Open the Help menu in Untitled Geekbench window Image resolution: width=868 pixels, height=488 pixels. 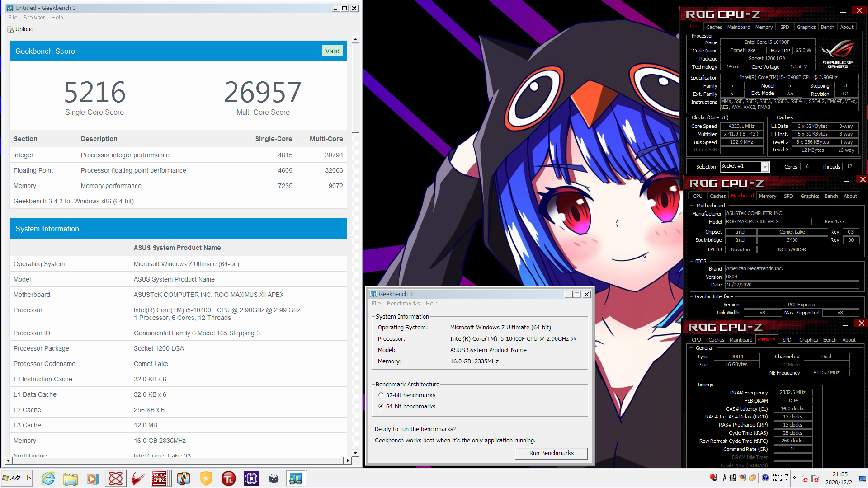pyautogui.click(x=57, y=18)
